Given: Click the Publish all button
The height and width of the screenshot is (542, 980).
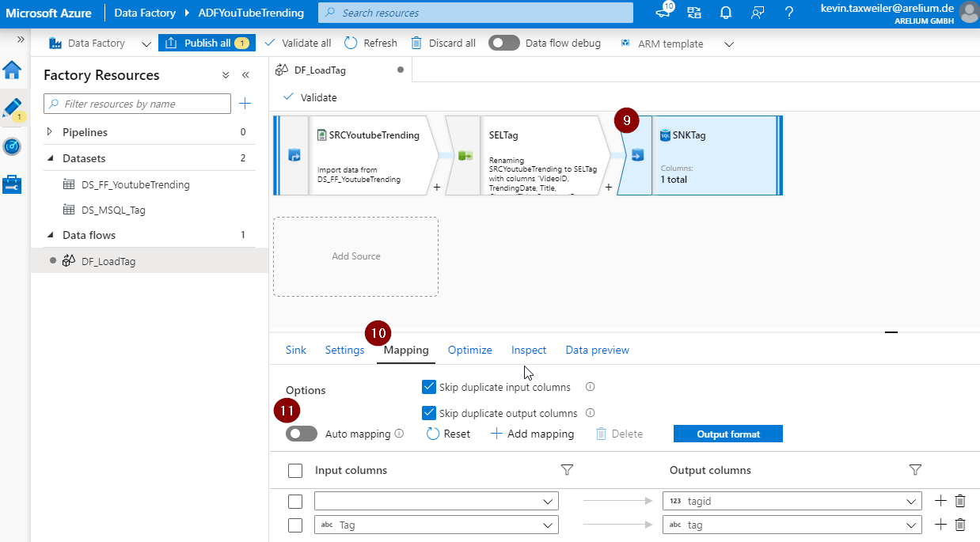Looking at the screenshot, I should [207, 44].
